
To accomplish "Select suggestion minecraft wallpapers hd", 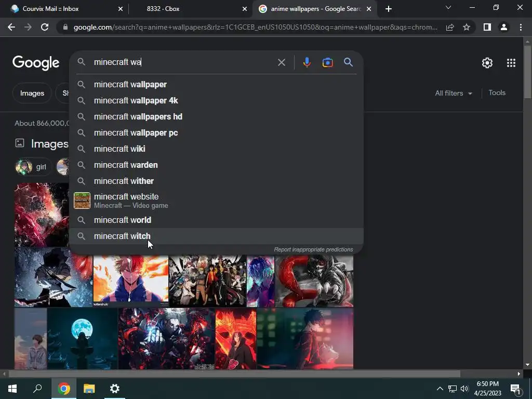I will 216,117.
